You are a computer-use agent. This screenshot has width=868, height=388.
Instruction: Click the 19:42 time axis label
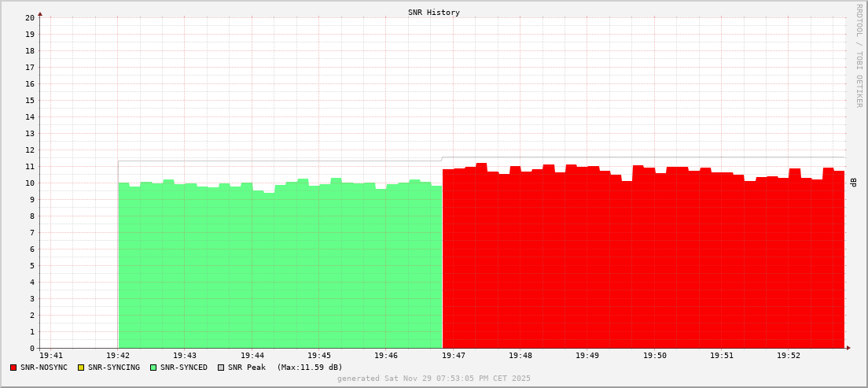(118, 356)
